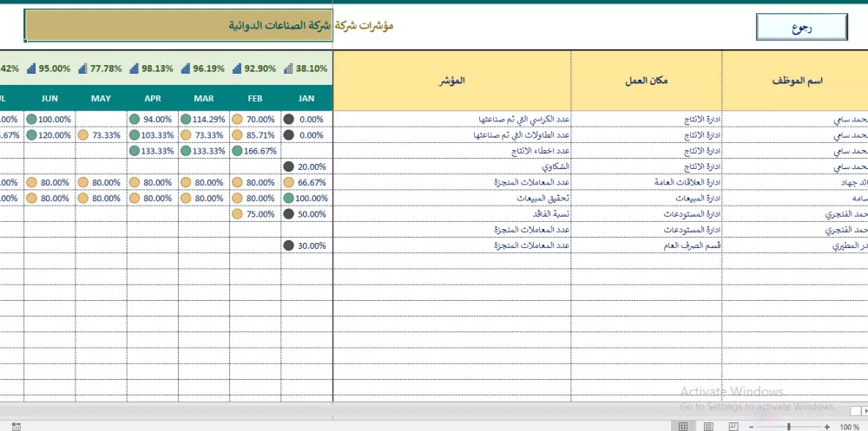Viewport: 868px width, 431px height.
Task: Select the عدد الكراسي التي تم صناعتها indicator cell
Action: coord(451,119)
